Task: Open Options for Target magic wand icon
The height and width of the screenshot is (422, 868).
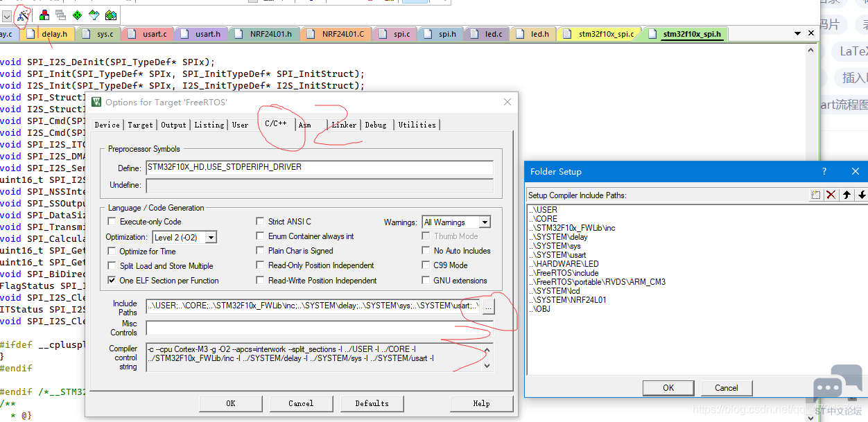Action: 24,15
